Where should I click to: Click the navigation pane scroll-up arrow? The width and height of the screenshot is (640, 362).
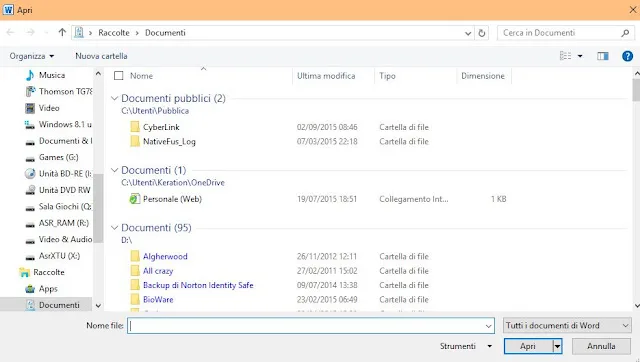(98, 73)
